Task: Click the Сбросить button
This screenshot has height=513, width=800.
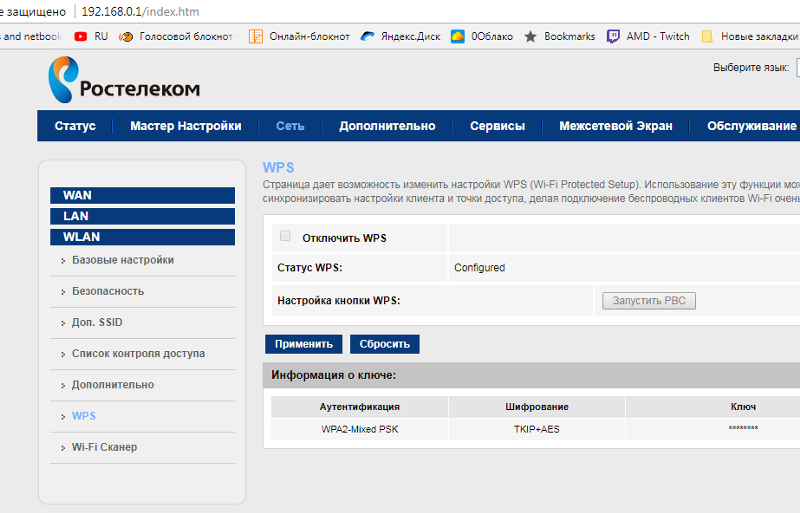Action: [385, 344]
